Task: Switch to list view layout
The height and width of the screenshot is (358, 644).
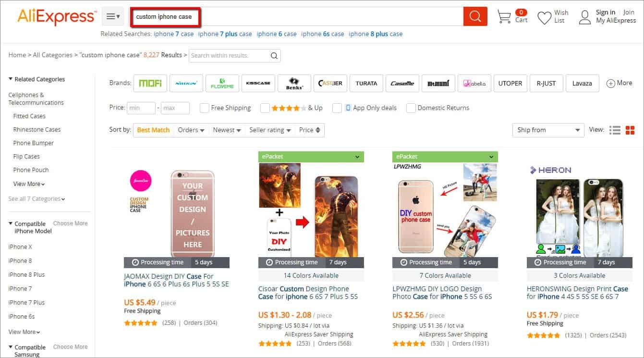Action: pos(615,130)
